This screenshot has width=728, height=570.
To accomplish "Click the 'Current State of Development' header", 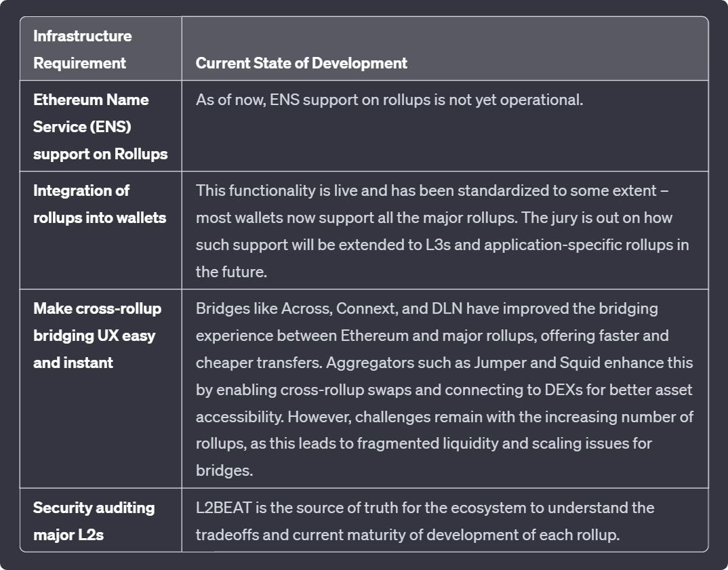I will [x=301, y=63].
